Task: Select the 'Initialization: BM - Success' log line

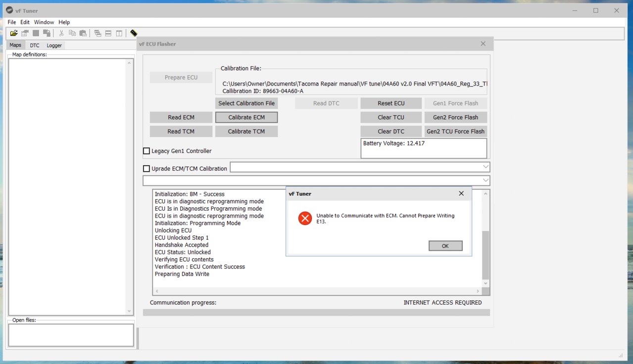Action: click(x=190, y=194)
